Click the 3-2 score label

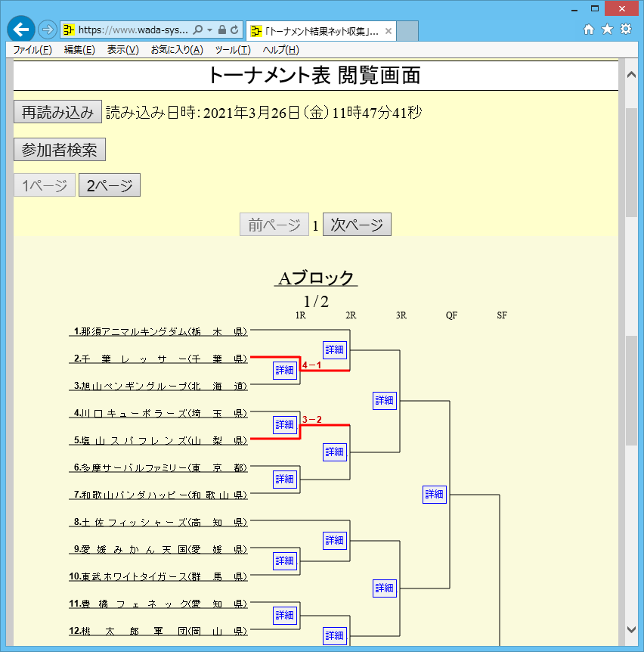click(x=311, y=420)
